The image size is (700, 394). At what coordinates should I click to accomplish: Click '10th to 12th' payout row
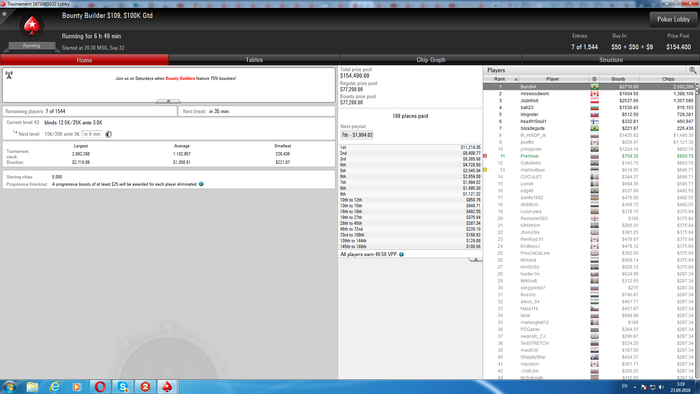point(410,200)
